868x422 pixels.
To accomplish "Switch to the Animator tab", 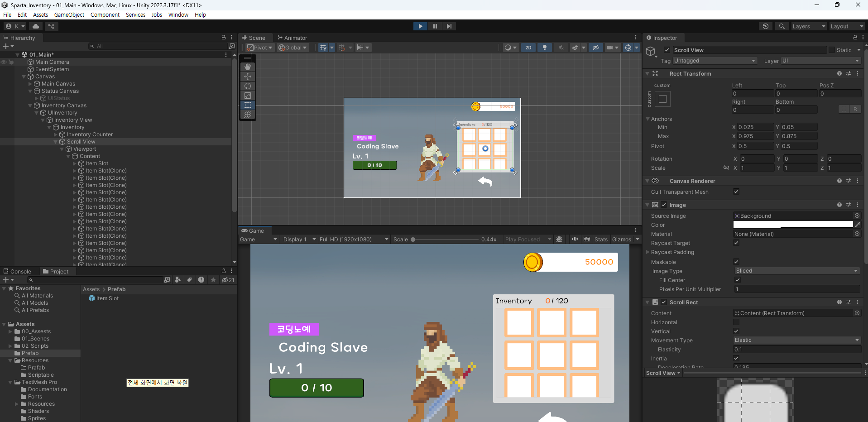I will (292, 38).
